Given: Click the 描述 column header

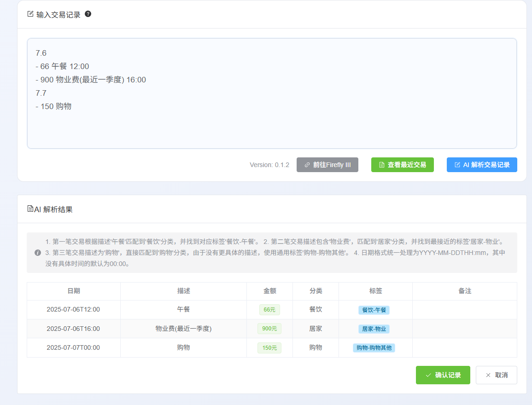Looking at the screenshot, I should click(184, 291).
